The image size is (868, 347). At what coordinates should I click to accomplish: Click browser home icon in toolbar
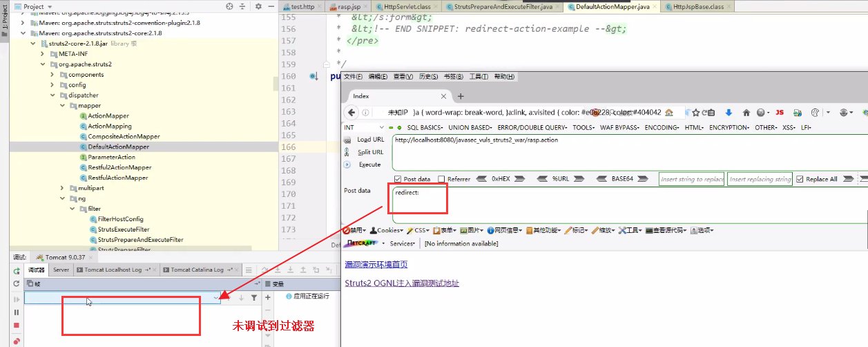(x=746, y=113)
